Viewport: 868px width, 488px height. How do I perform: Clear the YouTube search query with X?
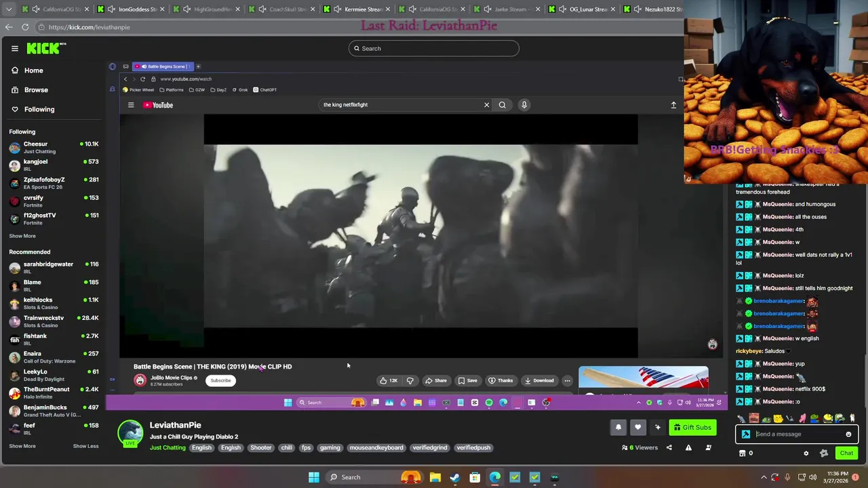486,105
